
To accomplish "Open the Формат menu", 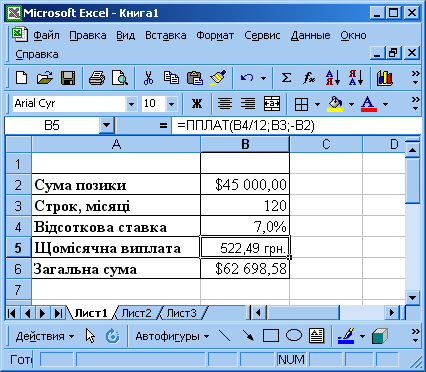I will click(x=215, y=35).
